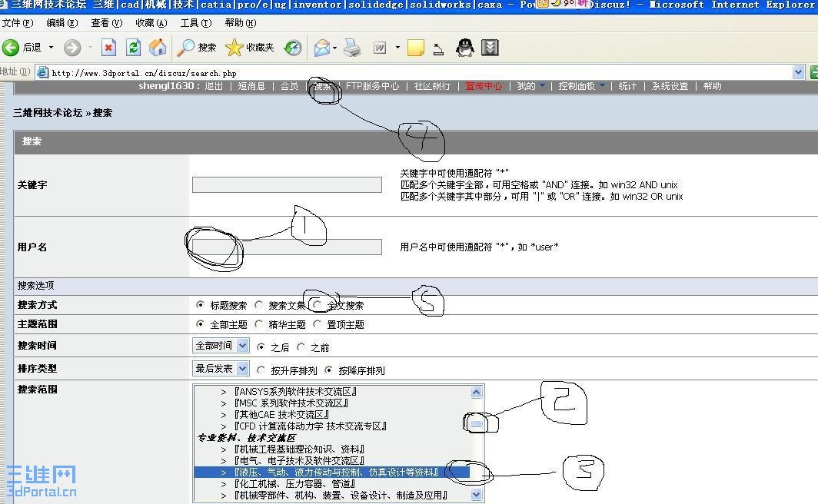The width and height of the screenshot is (818, 504).
Task: Open the 编辑(E) menu
Action: click(62, 23)
